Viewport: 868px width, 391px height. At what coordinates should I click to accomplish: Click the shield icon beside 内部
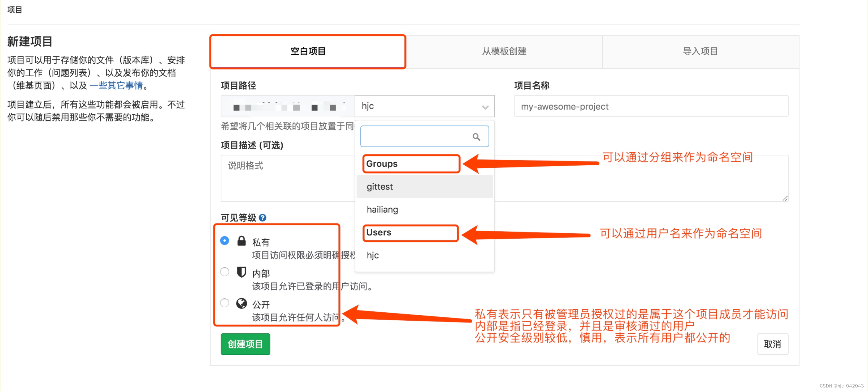tap(241, 272)
